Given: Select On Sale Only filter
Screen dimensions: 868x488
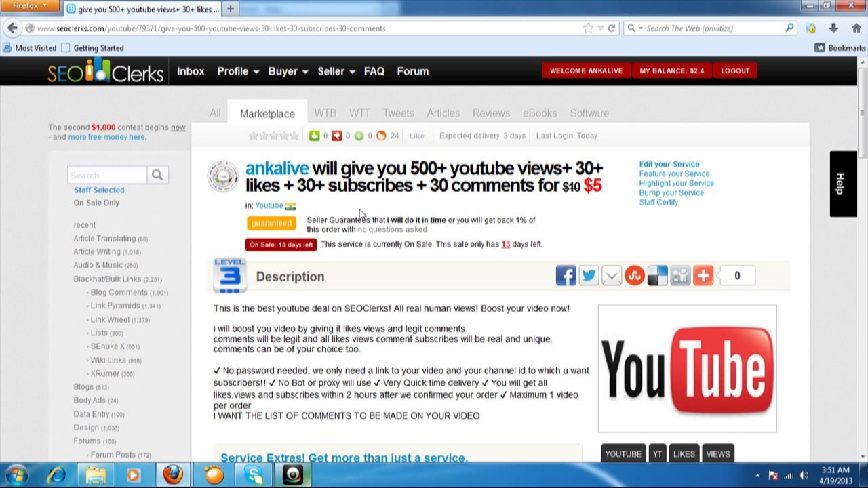Looking at the screenshot, I should click(x=96, y=203).
